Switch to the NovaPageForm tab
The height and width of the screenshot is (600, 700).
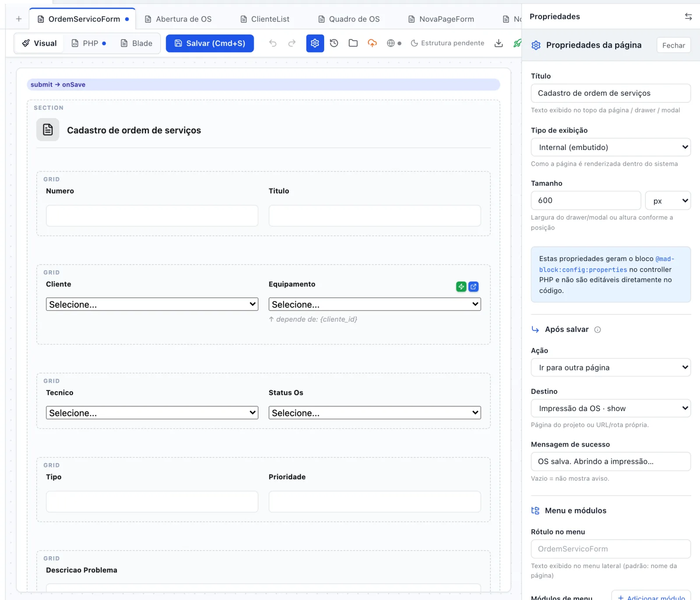[x=441, y=19]
